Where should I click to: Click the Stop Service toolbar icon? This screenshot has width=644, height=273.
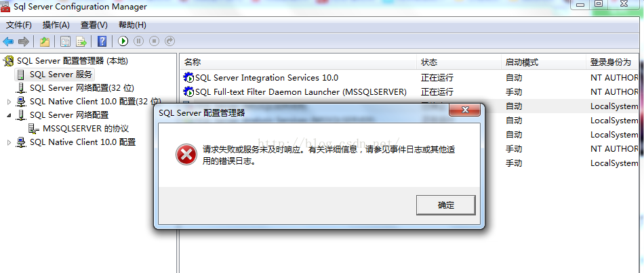click(154, 41)
